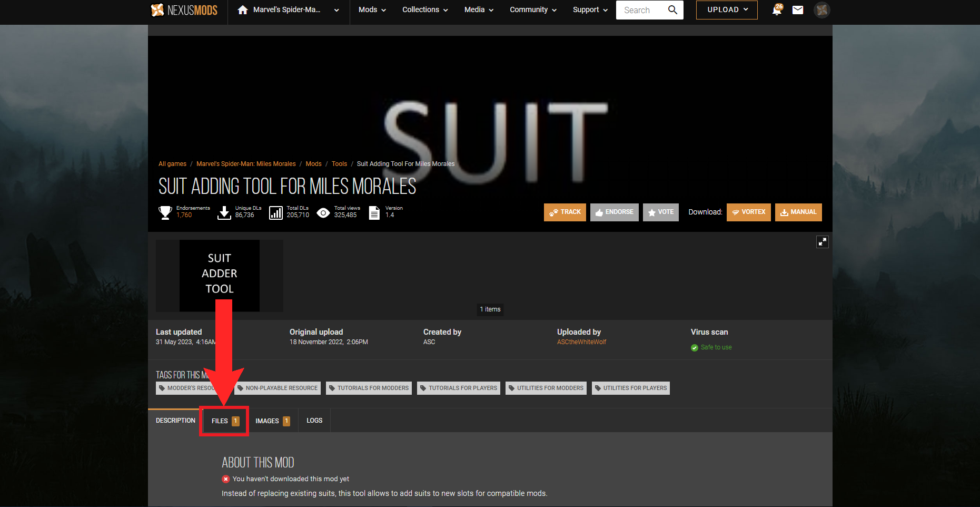This screenshot has height=507, width=980.
Task: Click the Version document icon
Action: click(374, 212)
